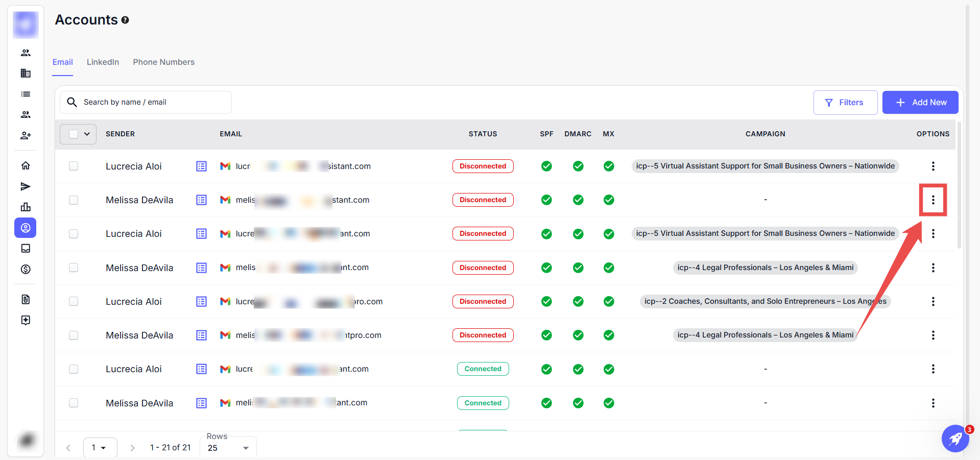Open the Filters button
The height and width of the screenshot is (460, 980).
coord(845,103)
